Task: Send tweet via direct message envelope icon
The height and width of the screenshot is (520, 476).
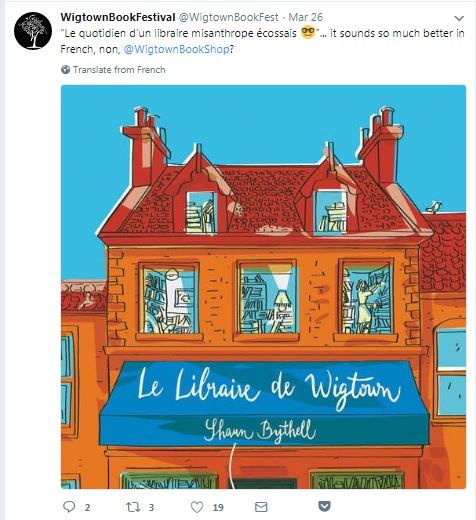Action: click(x=261, y=507)
